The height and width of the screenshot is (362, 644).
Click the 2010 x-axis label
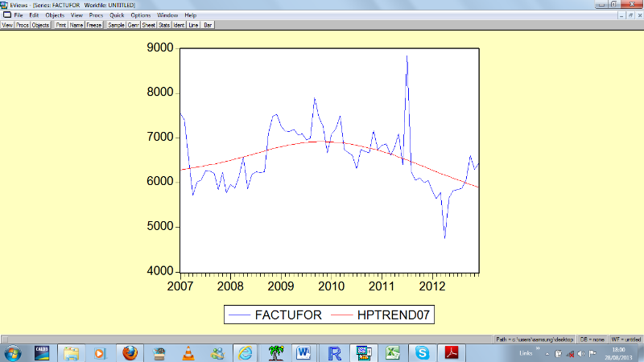click(x=331, y=286)
